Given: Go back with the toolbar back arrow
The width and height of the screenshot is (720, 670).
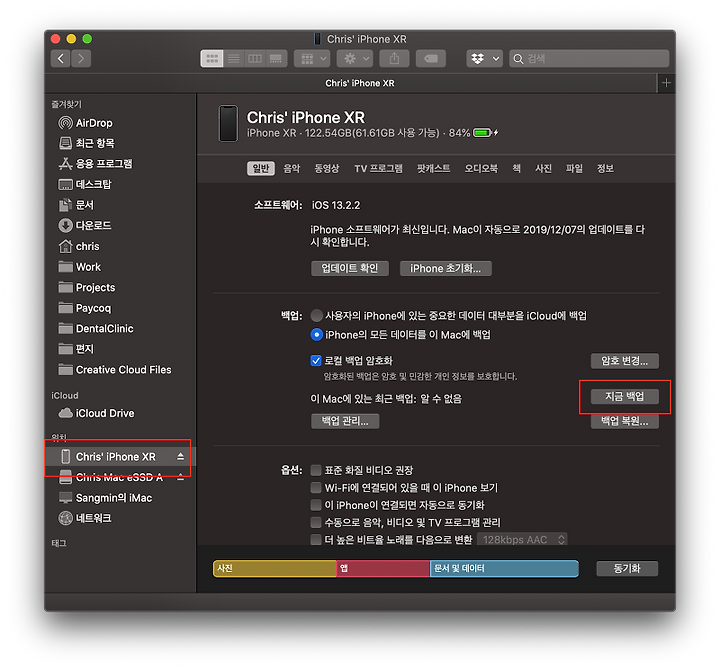Looking at the screenshot, I should (x=61, y=58).
